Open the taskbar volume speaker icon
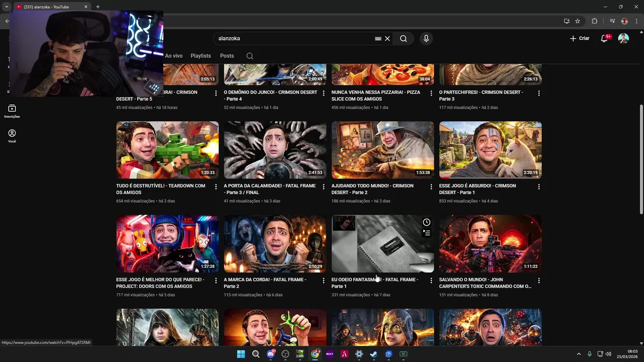The height and width of the screenshot is (362, 644). coord(608,354)
